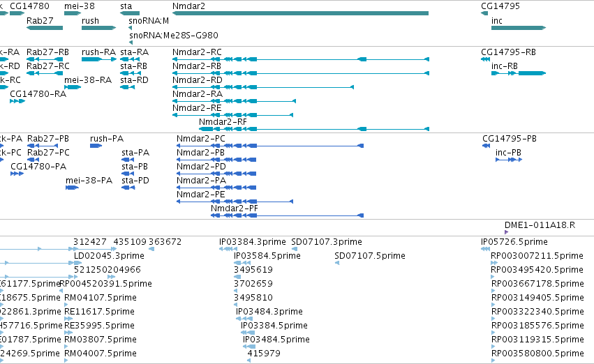Select transcript Nmdar2-RF
This screenshot has height=364, width=594.
[x=314, y=129]
